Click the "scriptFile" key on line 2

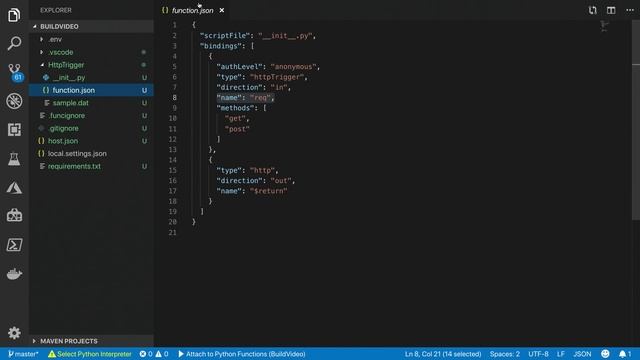(225, 36)
